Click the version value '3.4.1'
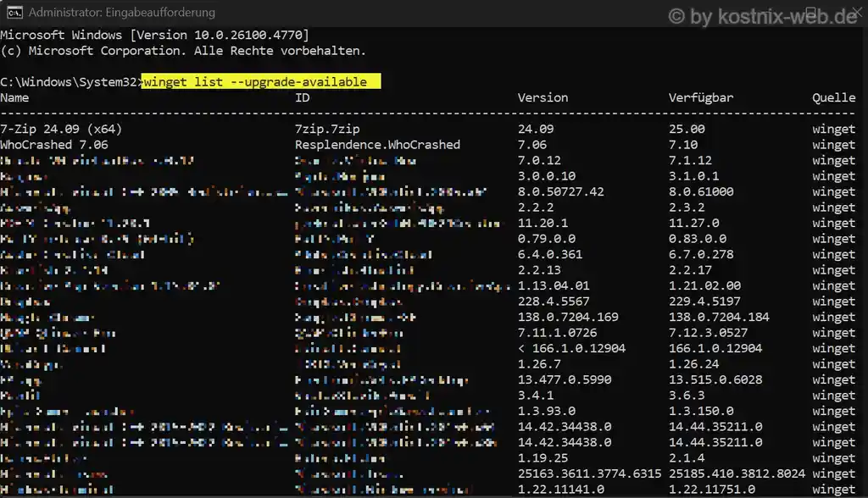The width and height of the screenshot is (868, 498). [536, 396]
